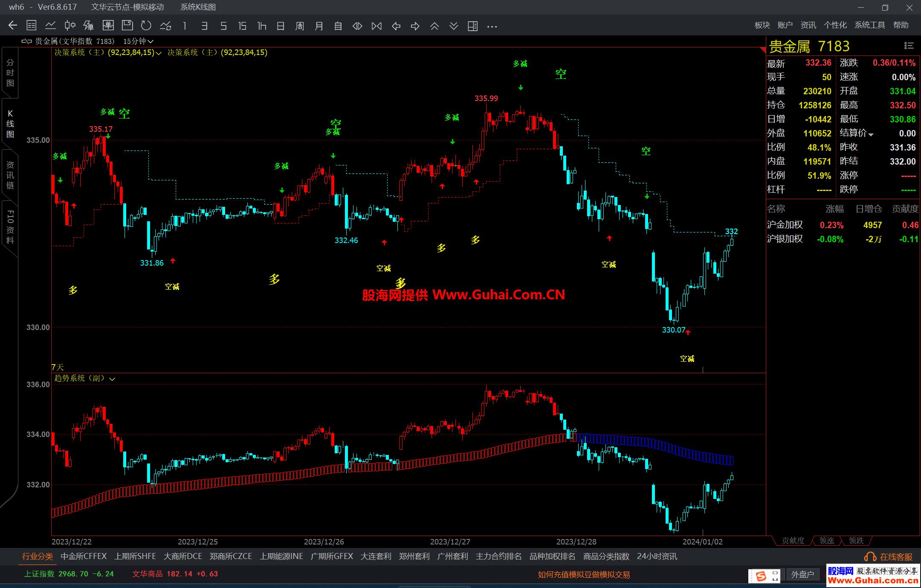
Task: Switch to the time-sharing line chart icon
Action: [x=51, y=26]
